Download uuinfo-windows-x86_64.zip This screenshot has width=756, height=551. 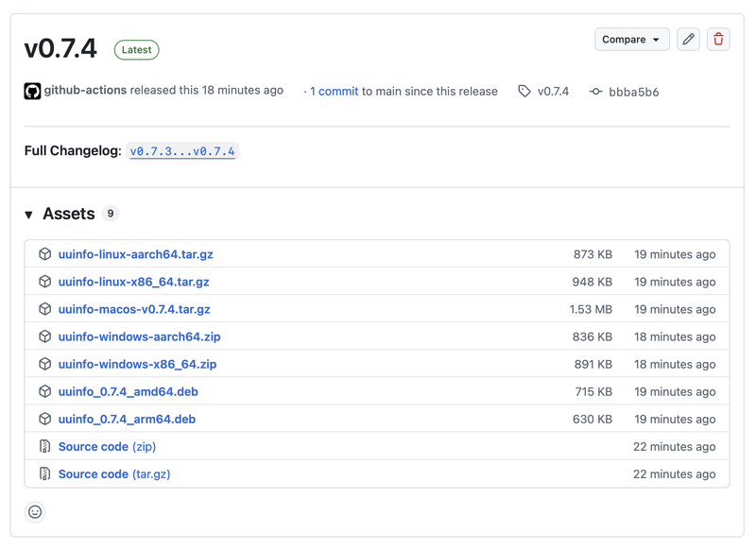(137, 364)
